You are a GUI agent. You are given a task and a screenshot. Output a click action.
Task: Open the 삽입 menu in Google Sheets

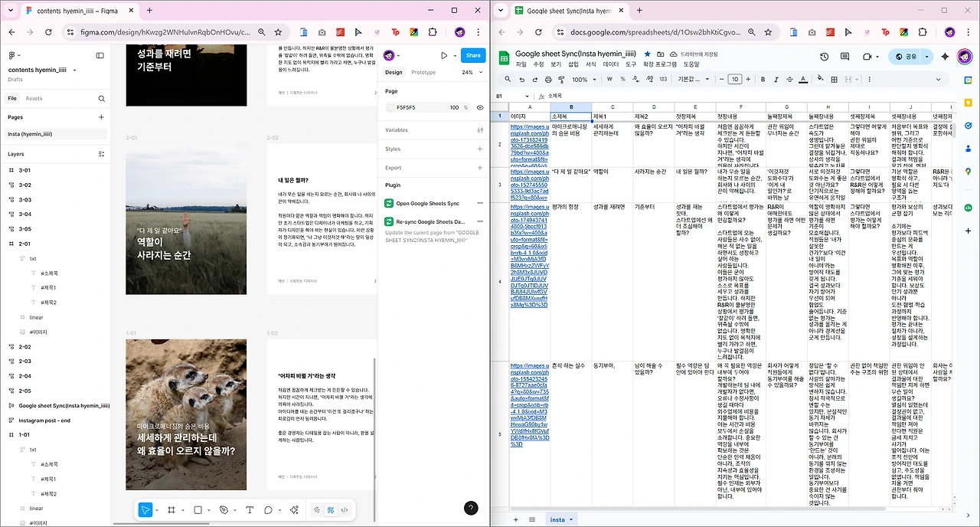[573, 65]
